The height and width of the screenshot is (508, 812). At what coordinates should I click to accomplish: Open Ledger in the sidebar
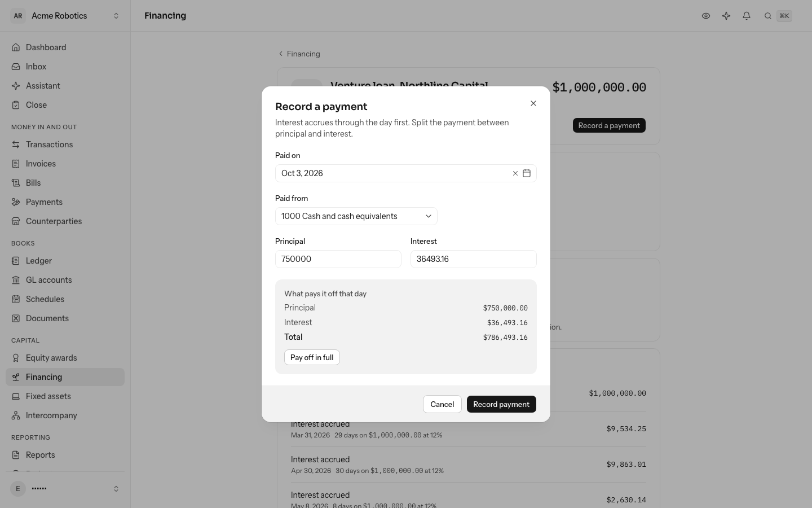pos(65,261)
